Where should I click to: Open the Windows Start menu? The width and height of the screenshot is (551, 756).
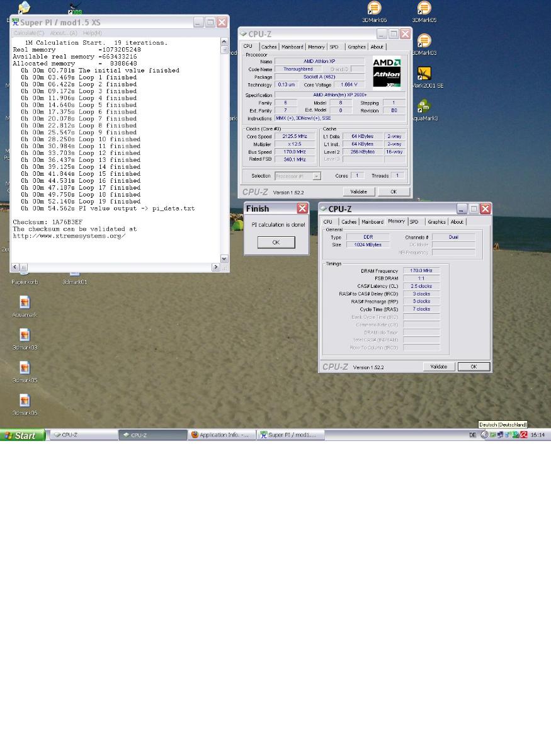click(x=23, y=435)
